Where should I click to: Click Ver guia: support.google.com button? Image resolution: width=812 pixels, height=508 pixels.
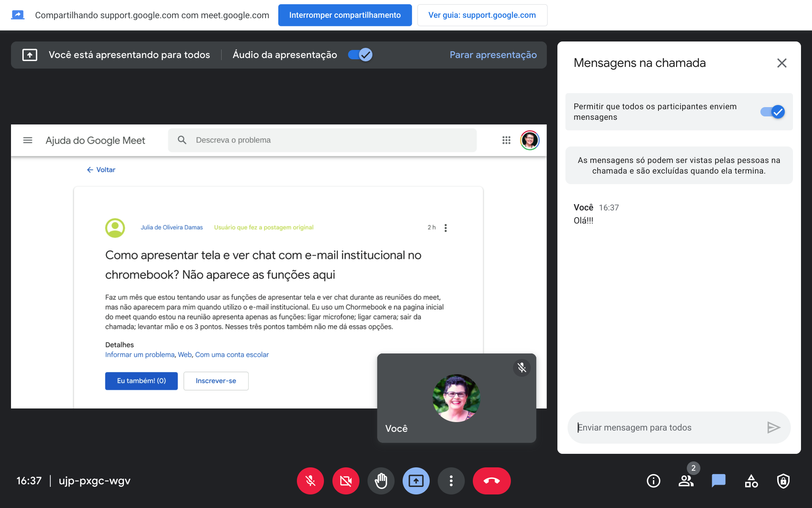[482, 15]
